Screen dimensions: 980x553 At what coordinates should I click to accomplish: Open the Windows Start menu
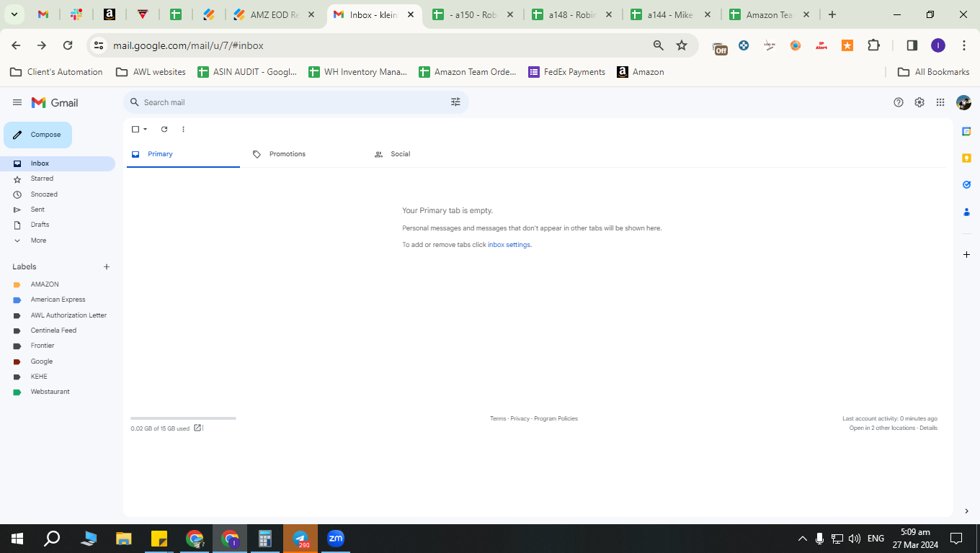tap(17, 539)
